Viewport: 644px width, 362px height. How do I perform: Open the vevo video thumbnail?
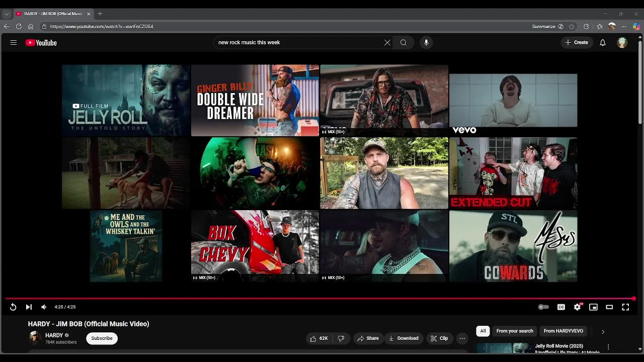(x=513, y=100)
